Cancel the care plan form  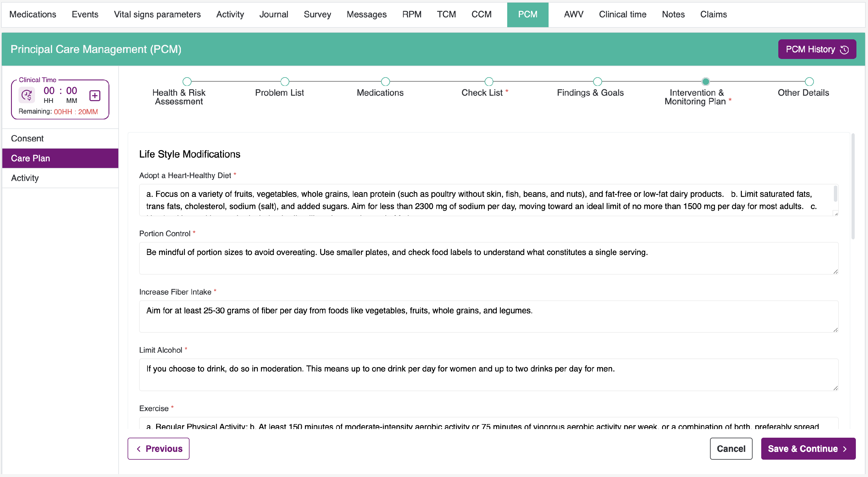(x=731, y=448)
